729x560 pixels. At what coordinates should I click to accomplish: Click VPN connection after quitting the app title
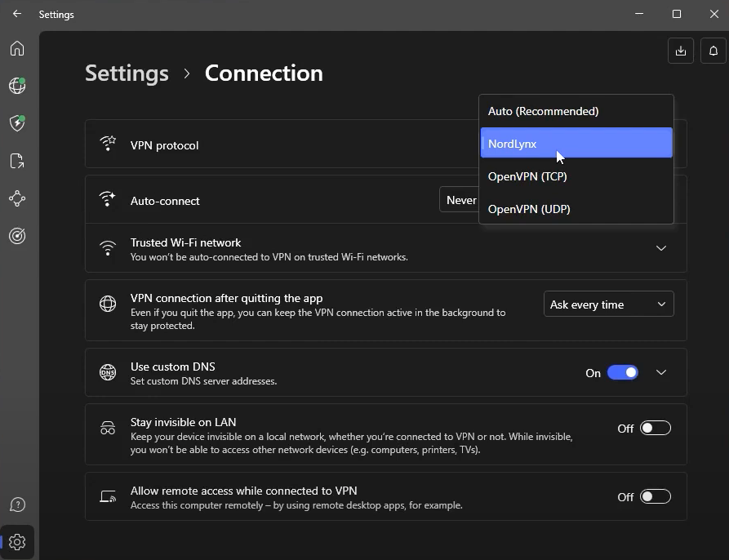click(226, 298)
